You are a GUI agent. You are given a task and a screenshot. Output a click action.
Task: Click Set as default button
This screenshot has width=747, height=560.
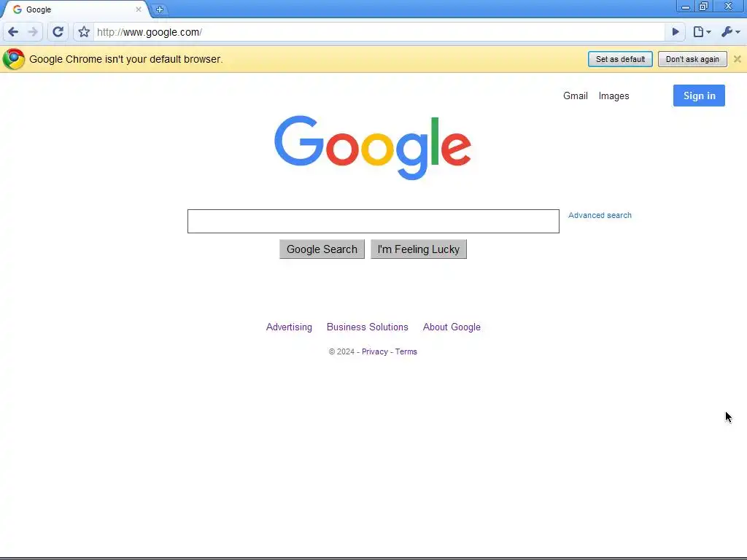[x=620, y=59]
